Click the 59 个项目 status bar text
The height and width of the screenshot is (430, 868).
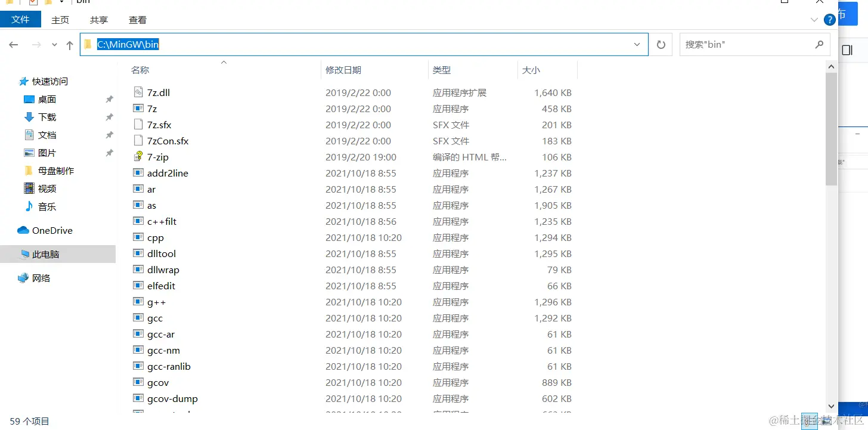(x=30, y=421)
